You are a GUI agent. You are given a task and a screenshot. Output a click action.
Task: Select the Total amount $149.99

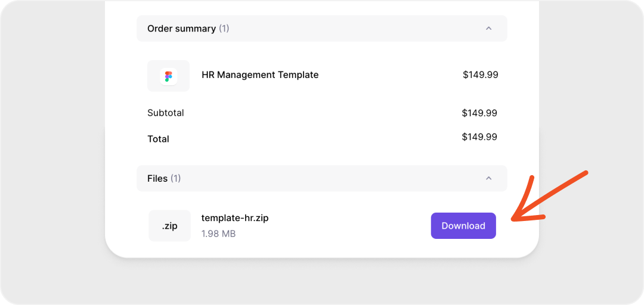click(479, 137)
